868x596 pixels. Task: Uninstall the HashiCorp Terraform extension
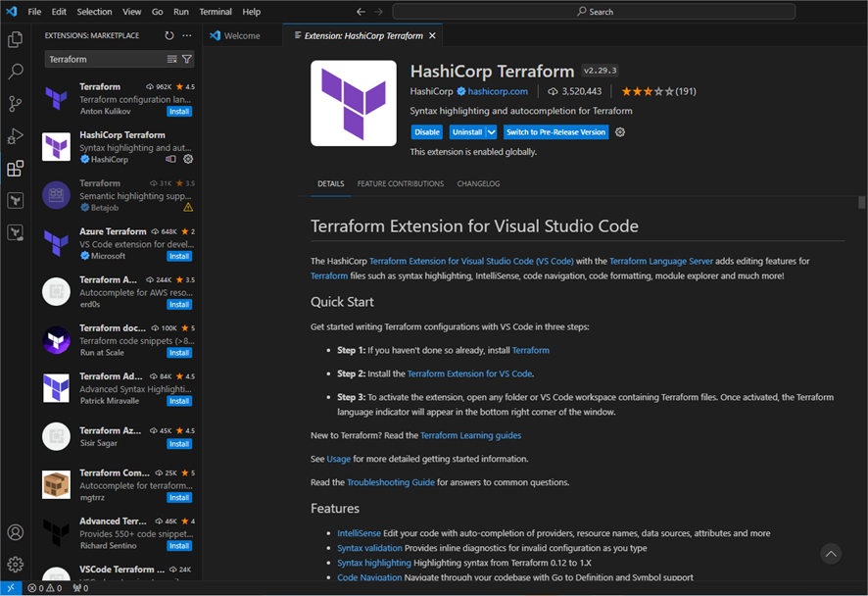pyautogui.click(x=467, y=131)
